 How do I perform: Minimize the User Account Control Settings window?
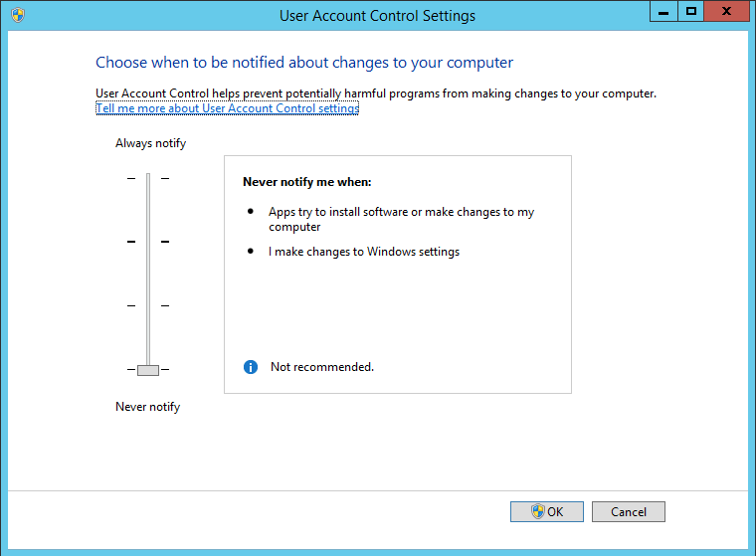(x=662, y=12)
